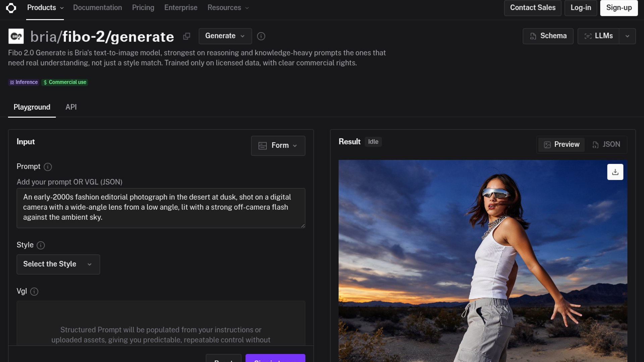The width and height of the screenshot is (644, 362).
Task: Click the Sign-up button
Action: coord(619,8)
